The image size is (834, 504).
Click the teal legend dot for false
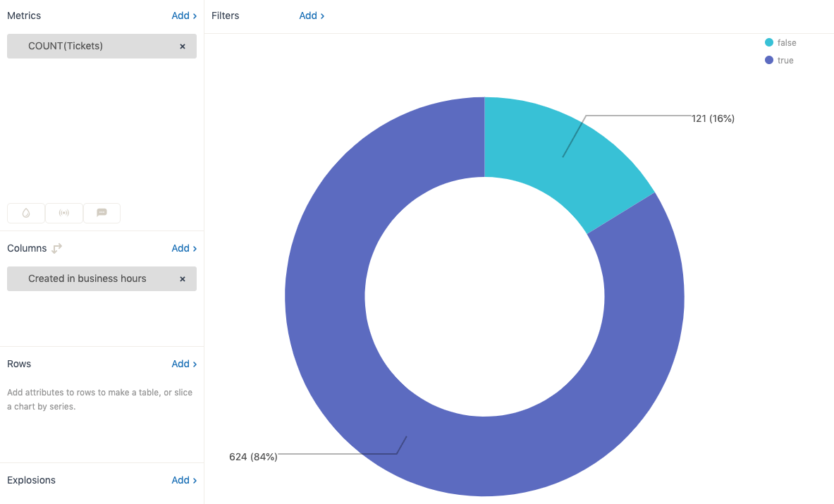coord(768,42)
